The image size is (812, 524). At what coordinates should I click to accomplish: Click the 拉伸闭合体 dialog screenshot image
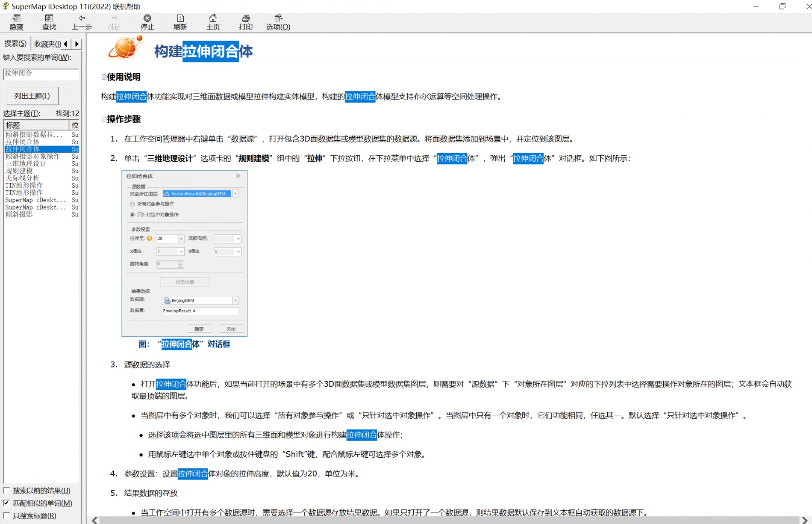point(185,253)
